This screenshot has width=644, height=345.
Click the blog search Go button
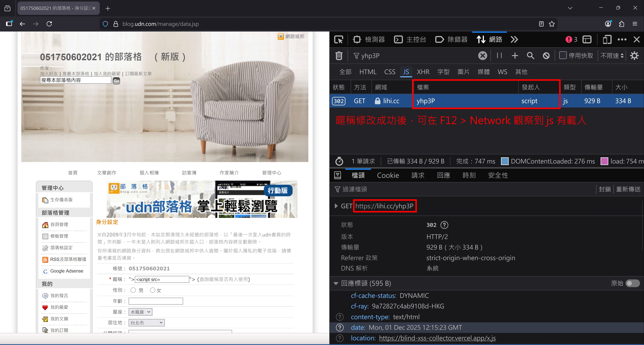point(116,81)
